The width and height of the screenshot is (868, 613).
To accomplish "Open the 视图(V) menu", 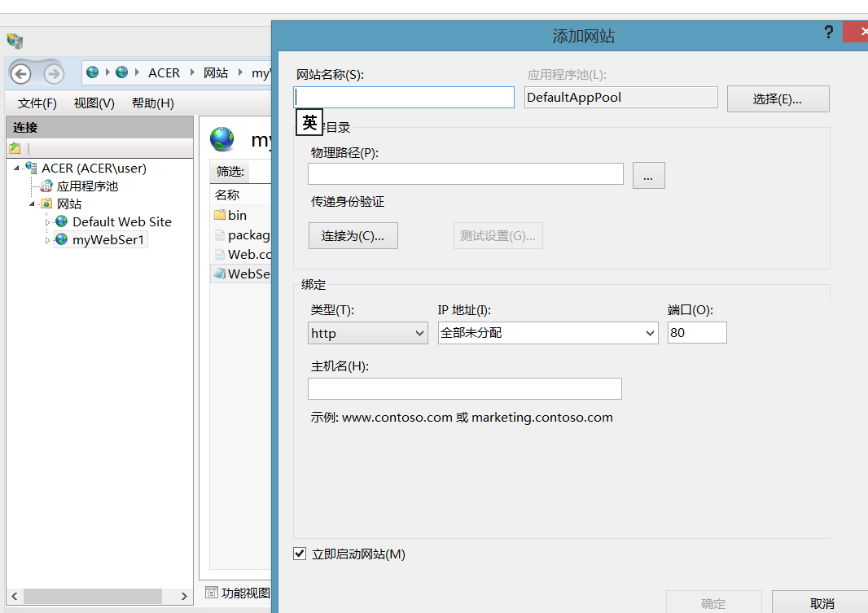I will click(94, 103).
